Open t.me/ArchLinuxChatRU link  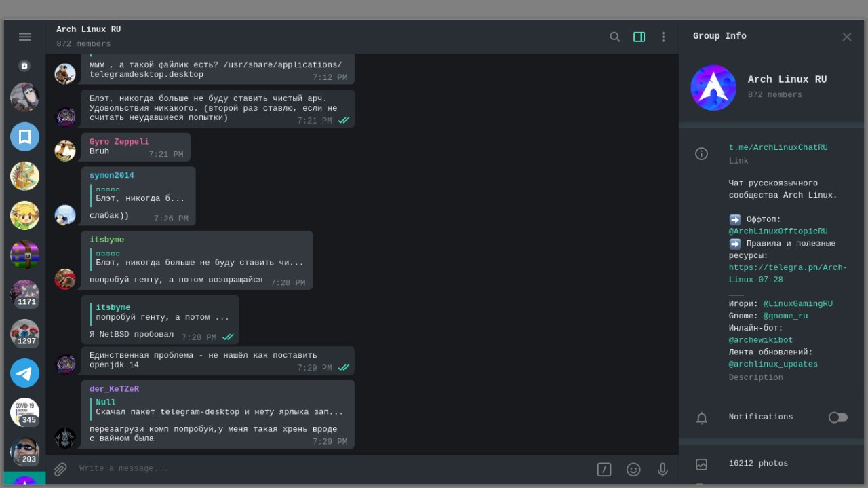point(778,147)
